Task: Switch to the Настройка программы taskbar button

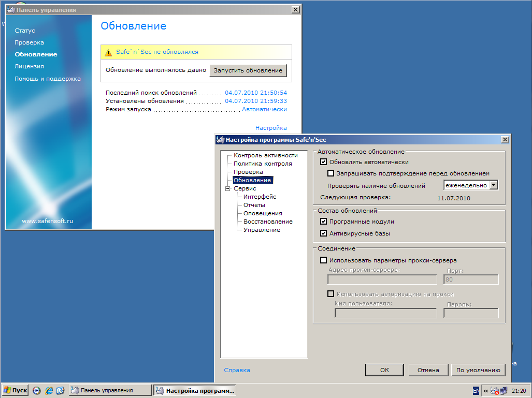Action: (195, 391)
